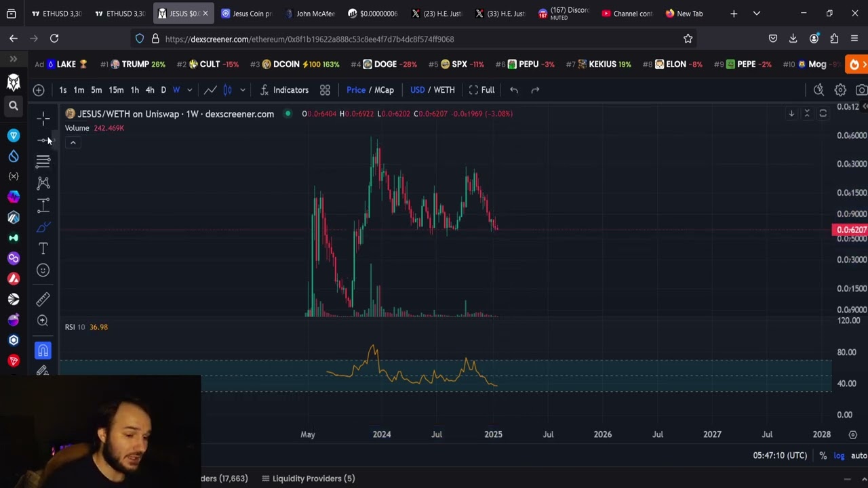
Task: Open chart settings gear icon
Action: click(840, 89)
